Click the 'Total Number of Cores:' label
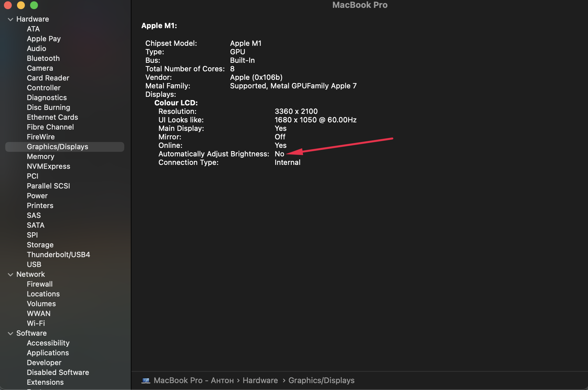Screen dimensions: 588x390 pos(185,69)
